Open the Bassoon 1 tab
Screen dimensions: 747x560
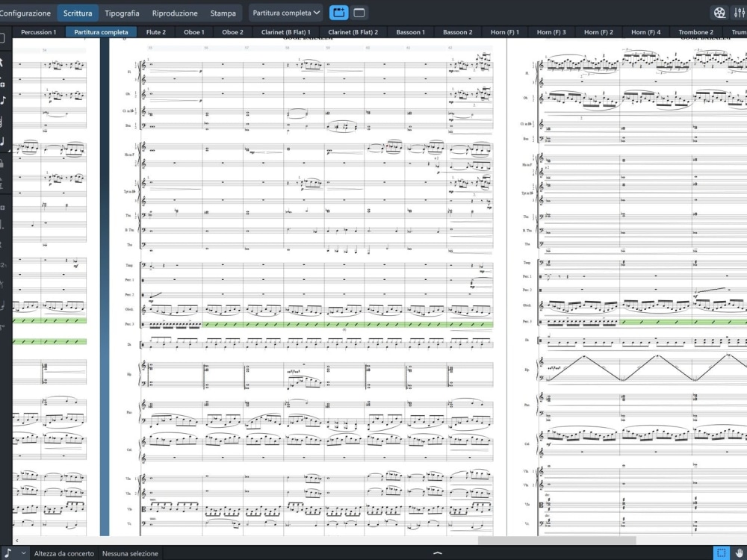pyautogui.click(x=411, y=32)
